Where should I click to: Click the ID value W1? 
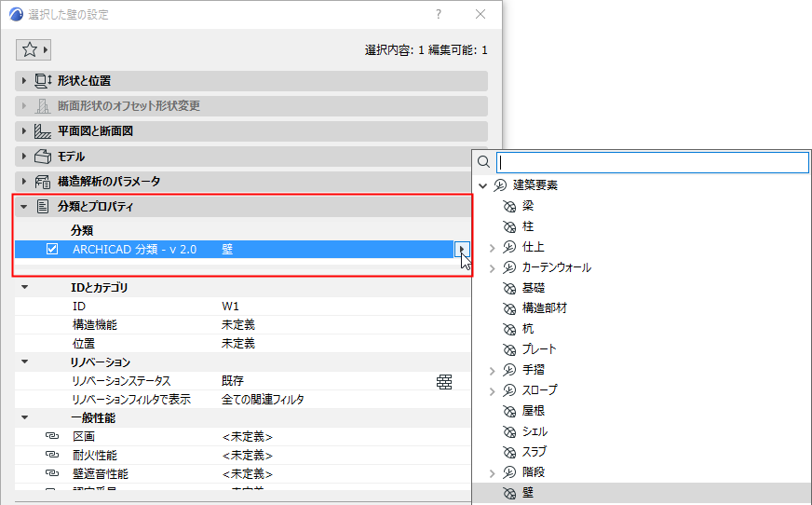(x=230, y=307)
